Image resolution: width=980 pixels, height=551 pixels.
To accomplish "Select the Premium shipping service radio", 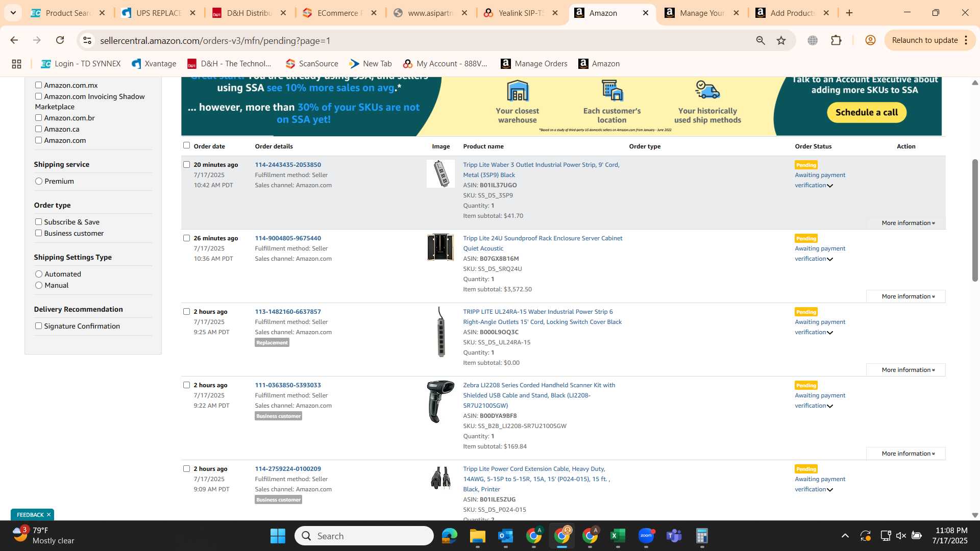I will 39,181.
